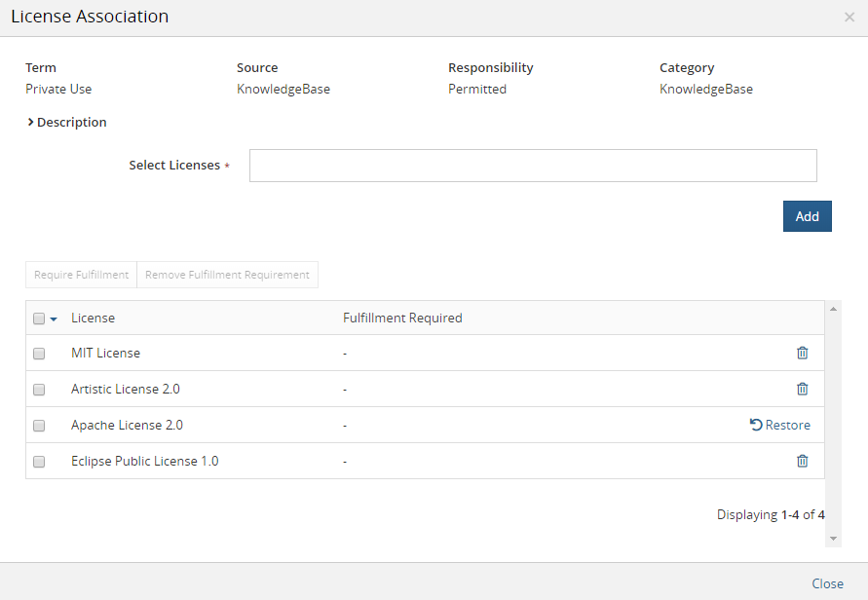Check the MIT License row checkbox

click(x=37, y=353)
